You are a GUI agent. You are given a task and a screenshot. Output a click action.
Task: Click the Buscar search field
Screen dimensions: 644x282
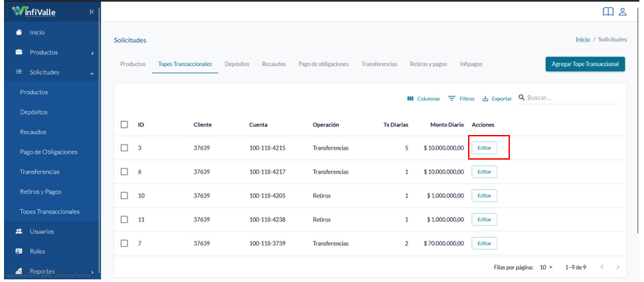[572, 98]
